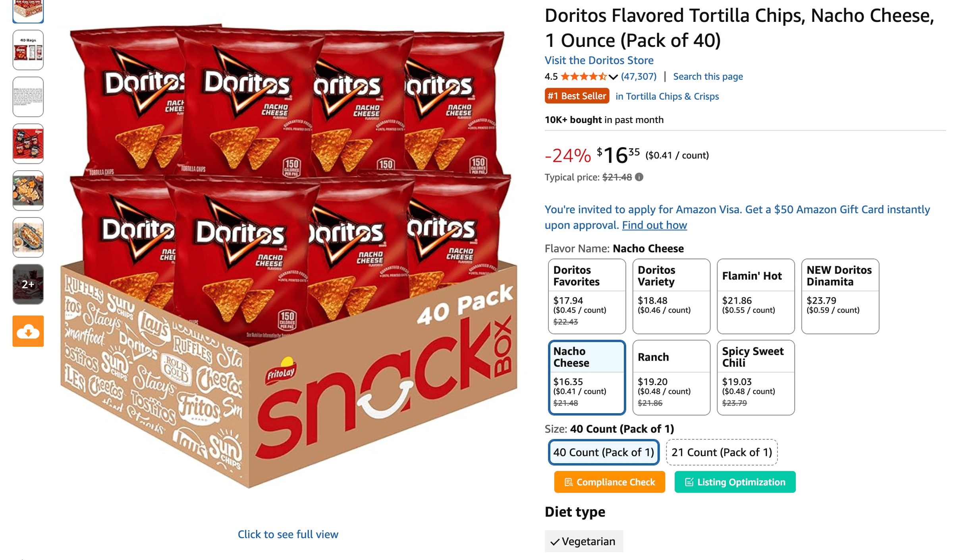
Task: Run the Compliance Check
Action: click(x=609, y=482)
